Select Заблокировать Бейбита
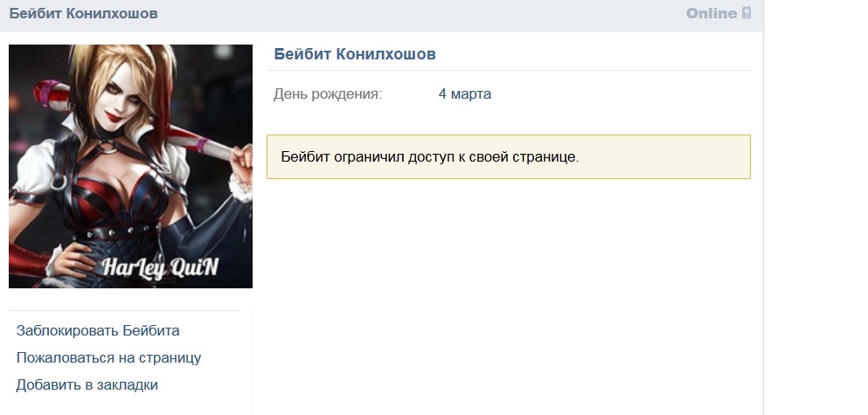 click(x=98, y=331)
